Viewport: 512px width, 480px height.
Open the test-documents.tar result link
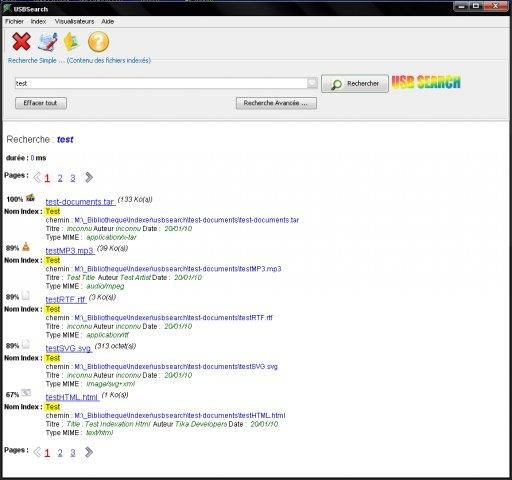click(x=80, y=202)
